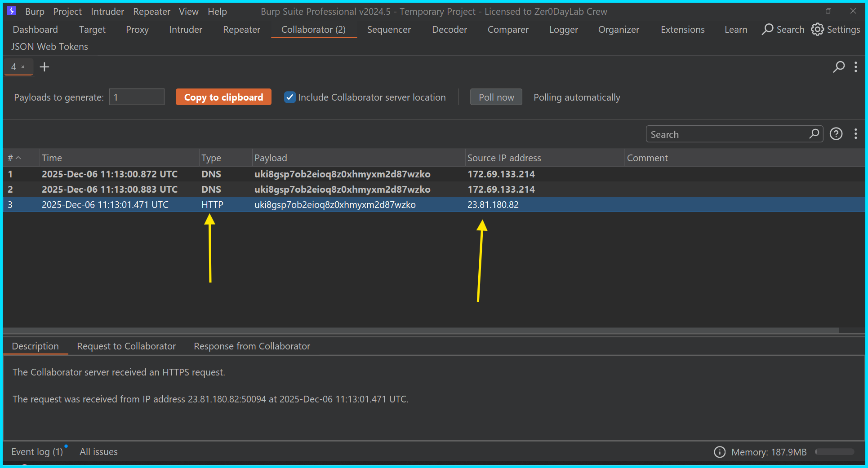Open the Intruder menu in menu bar
Image resolution: width=868 pixels, height=468 pixels.
pos(107,12)
